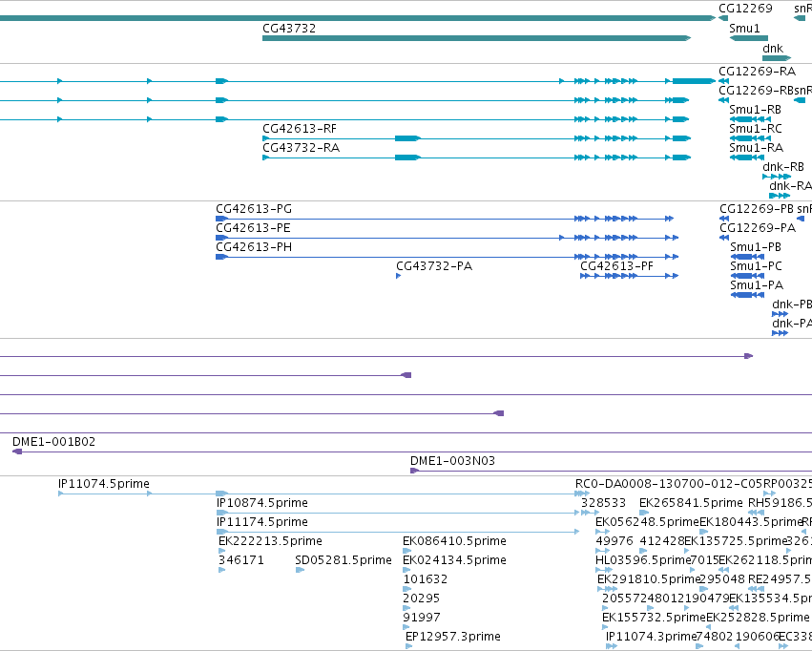This screenshot has height=651, width=812.
Task: Open the EK222213.5prime EST label
Action: [x=270, y=541]
